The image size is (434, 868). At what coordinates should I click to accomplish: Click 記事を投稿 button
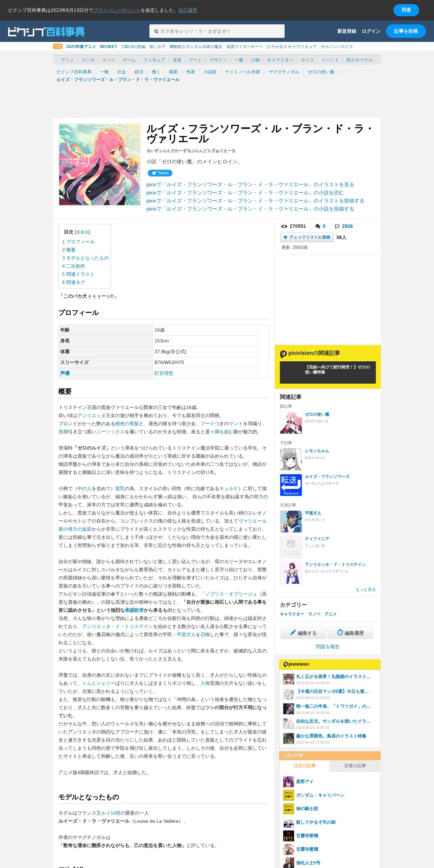(x=406, y=31)
